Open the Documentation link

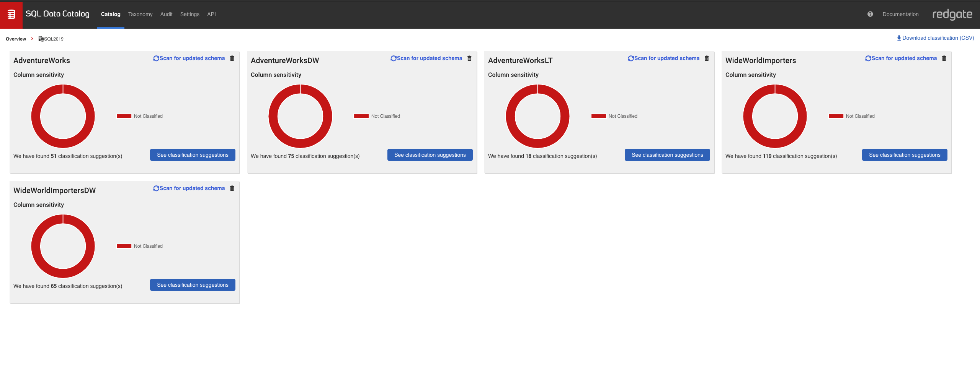900,14
